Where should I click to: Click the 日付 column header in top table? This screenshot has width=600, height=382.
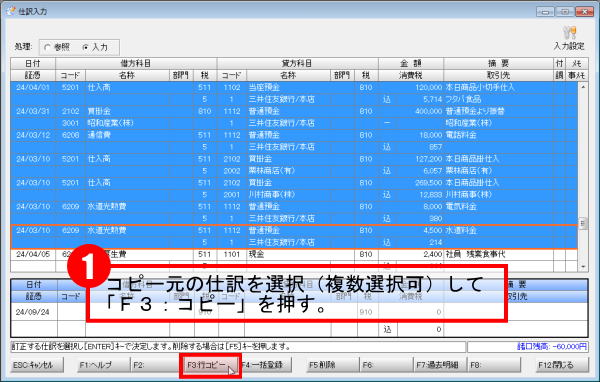(x=33, y=64)
